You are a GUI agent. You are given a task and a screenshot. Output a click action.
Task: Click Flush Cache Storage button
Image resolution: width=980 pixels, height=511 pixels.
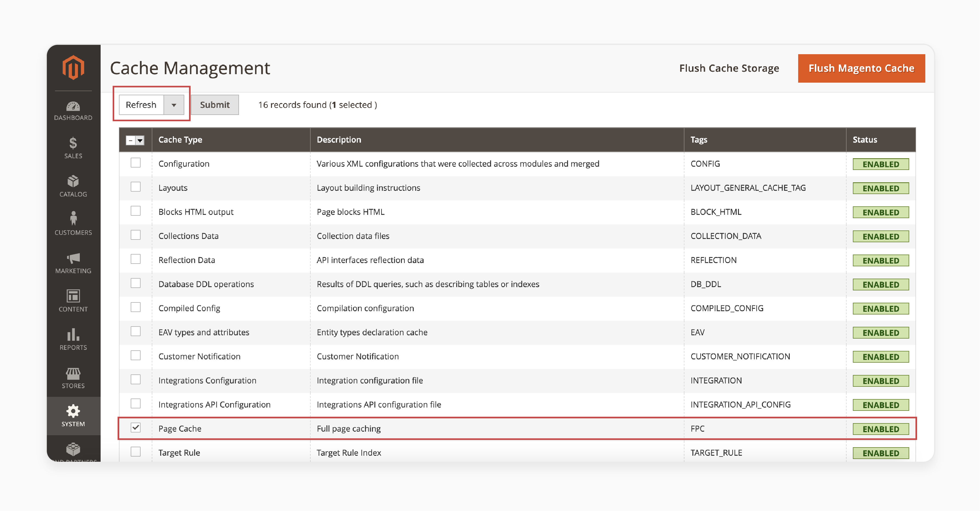point(729,68)
